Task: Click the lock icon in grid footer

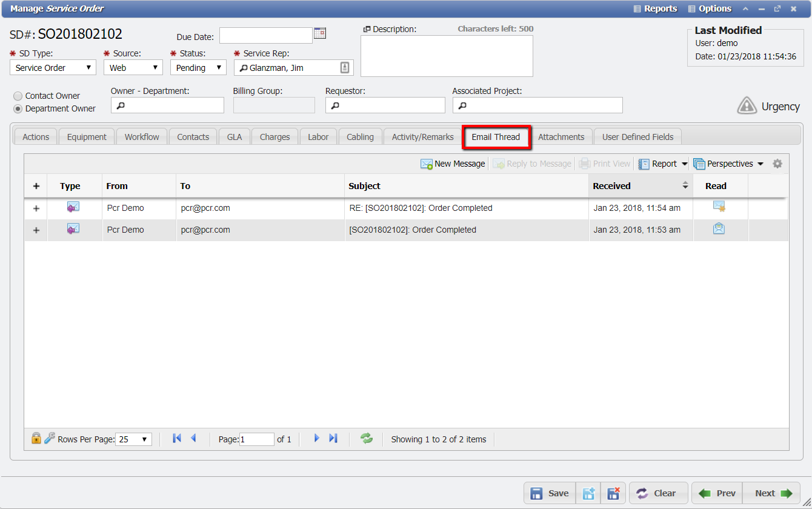Action: click(x=36, y=437)
